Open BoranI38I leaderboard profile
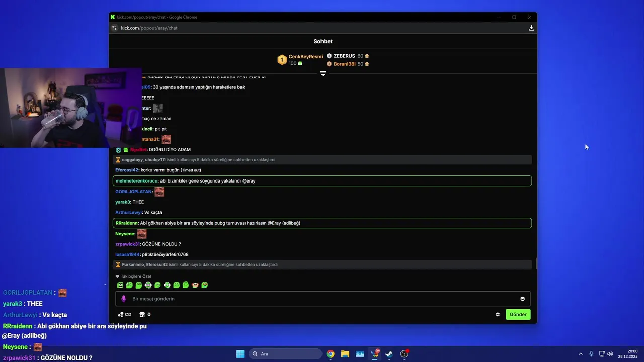The height and width of the screenshot is (362, 644). [x=345, y=64]
